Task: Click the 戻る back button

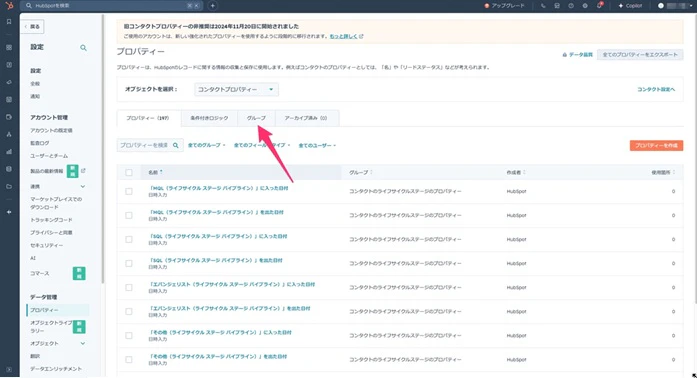Action: 32,27
